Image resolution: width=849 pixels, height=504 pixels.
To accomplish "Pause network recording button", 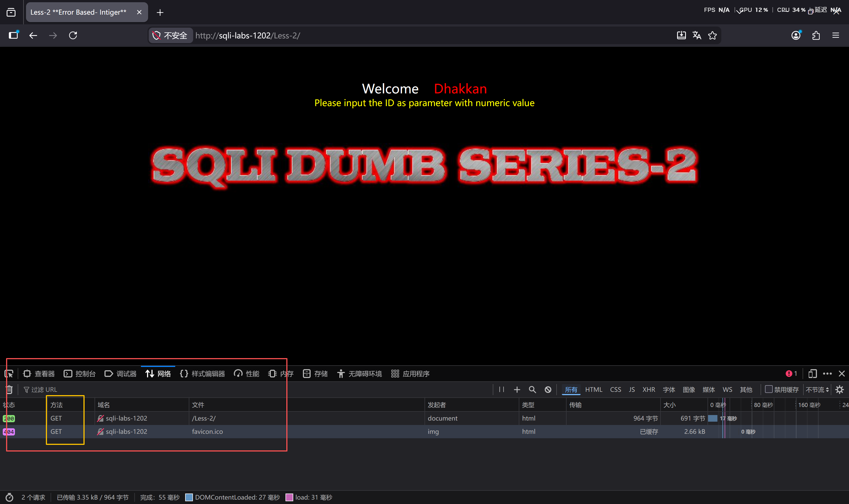I will [x=501, y=390].
